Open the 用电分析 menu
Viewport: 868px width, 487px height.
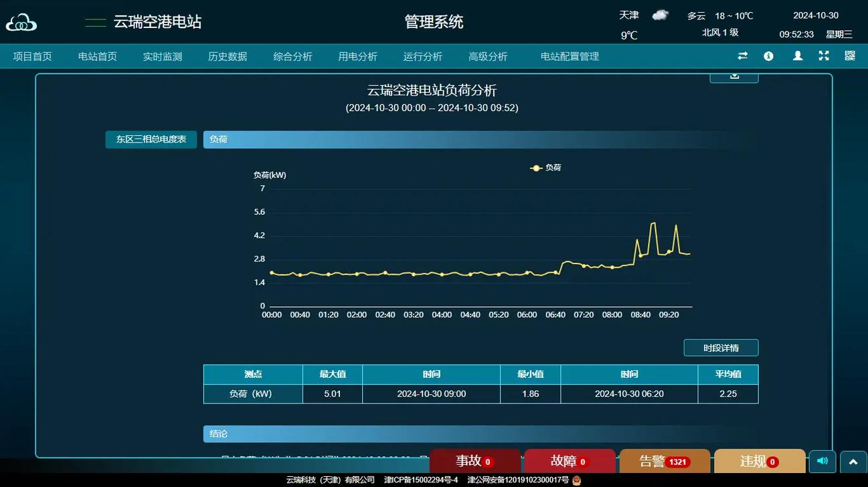coord(357,57)
